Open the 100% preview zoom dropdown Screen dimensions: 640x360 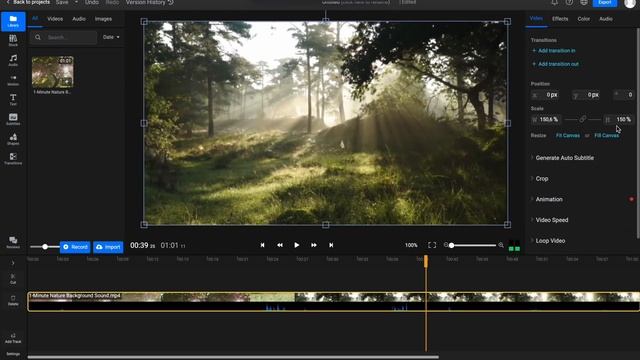click(411, 245)
